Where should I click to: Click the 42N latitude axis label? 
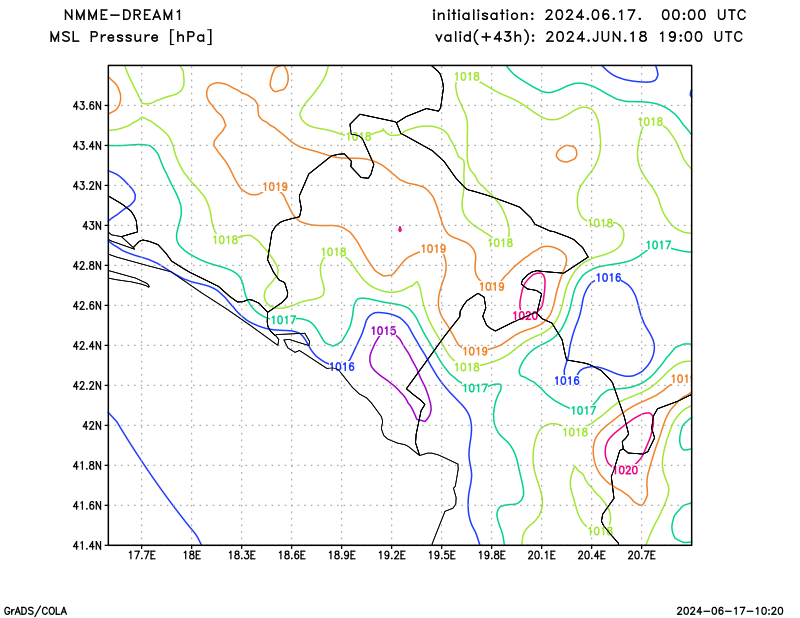(x=92, y=426)
